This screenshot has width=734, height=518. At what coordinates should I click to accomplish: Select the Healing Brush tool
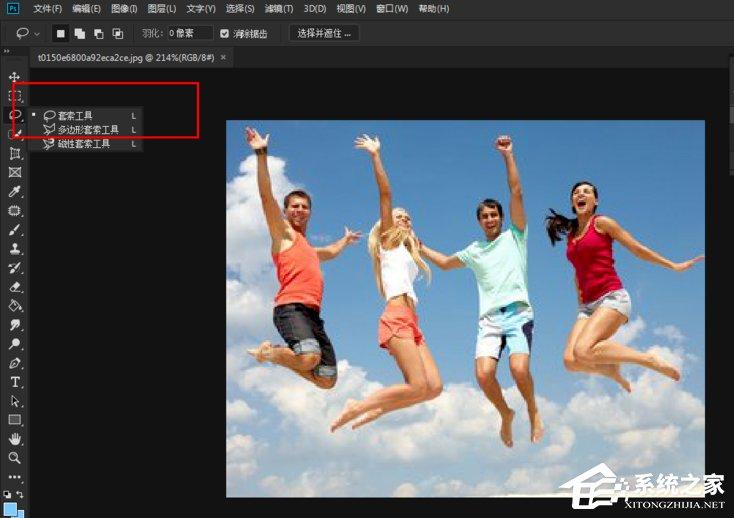(x=15, y=211)
